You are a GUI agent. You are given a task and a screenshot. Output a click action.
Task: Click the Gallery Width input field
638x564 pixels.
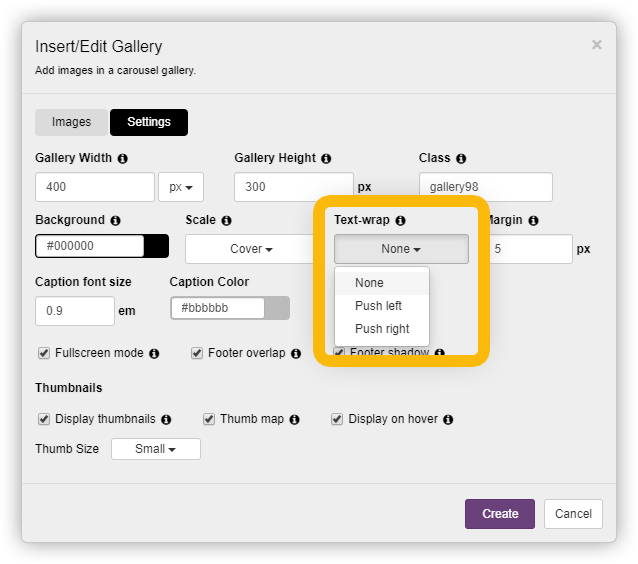click(95, 187)
